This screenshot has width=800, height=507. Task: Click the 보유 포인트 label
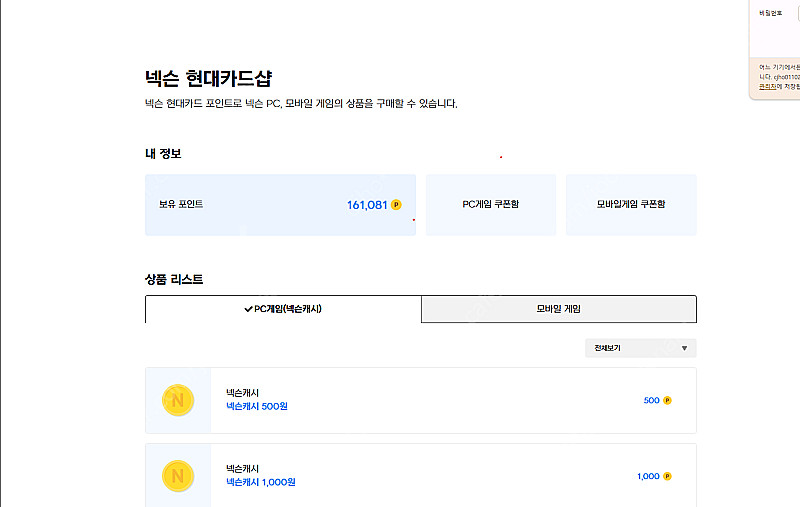[181, 204]
